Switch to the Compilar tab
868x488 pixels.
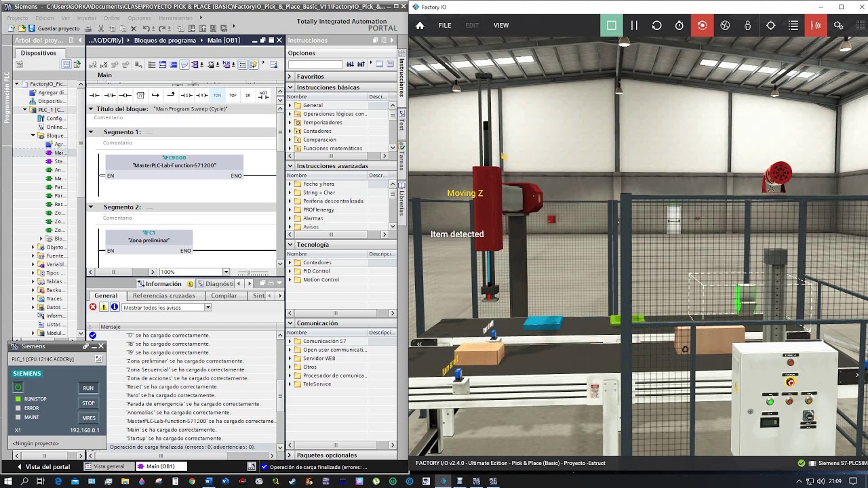coord(224,296)
